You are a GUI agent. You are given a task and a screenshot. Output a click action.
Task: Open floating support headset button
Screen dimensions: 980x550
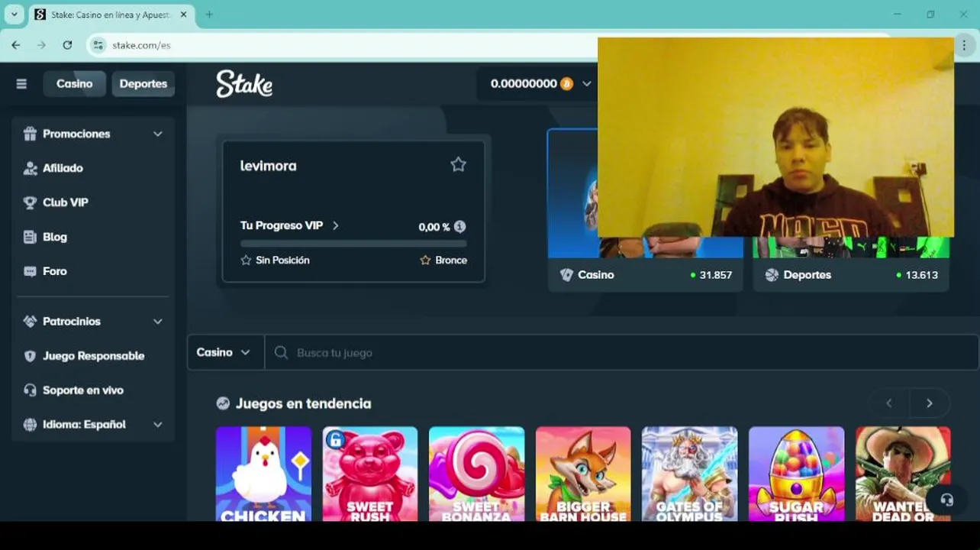[946, 500]
